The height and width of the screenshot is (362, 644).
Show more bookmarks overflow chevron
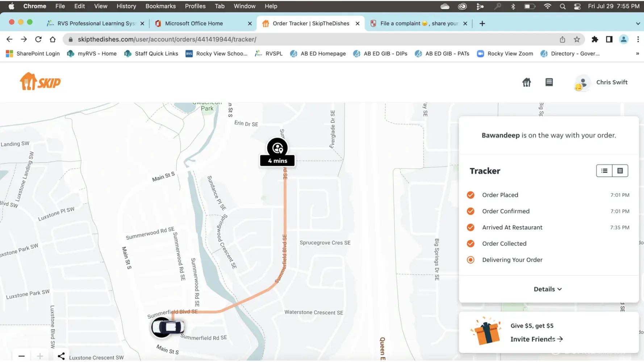click(x=637, y=54)
